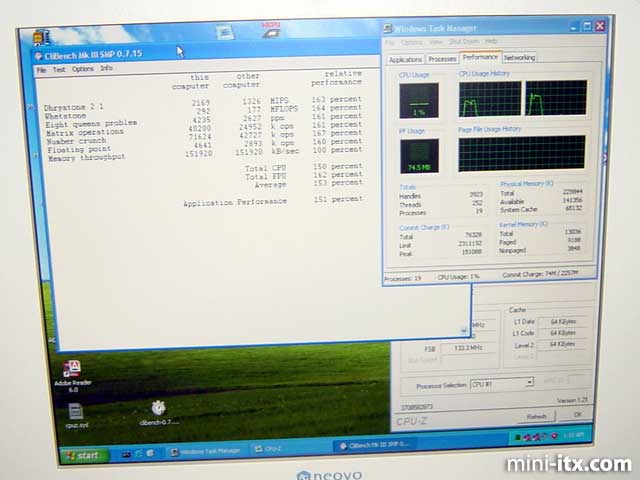Click the OK button in CPU-Z
The height and width of the screenshot is (480, 640).
point(577,414)
